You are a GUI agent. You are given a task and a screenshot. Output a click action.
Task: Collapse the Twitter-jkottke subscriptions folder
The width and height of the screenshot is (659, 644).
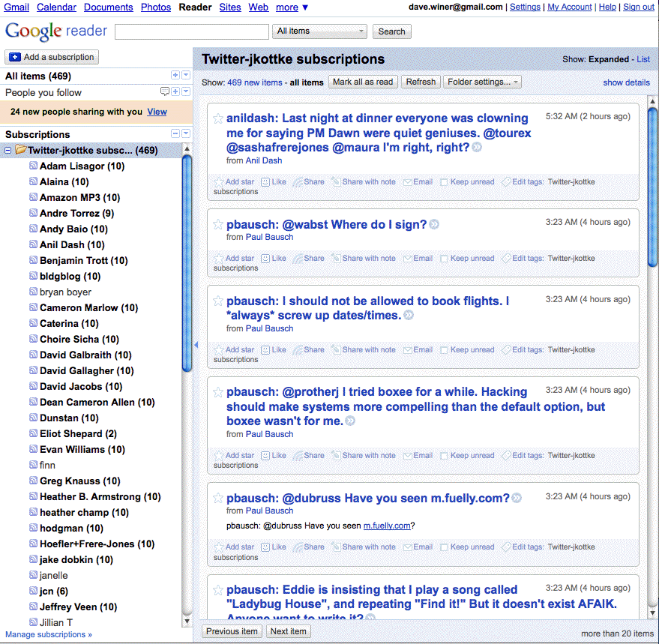[x=7, y=151]
